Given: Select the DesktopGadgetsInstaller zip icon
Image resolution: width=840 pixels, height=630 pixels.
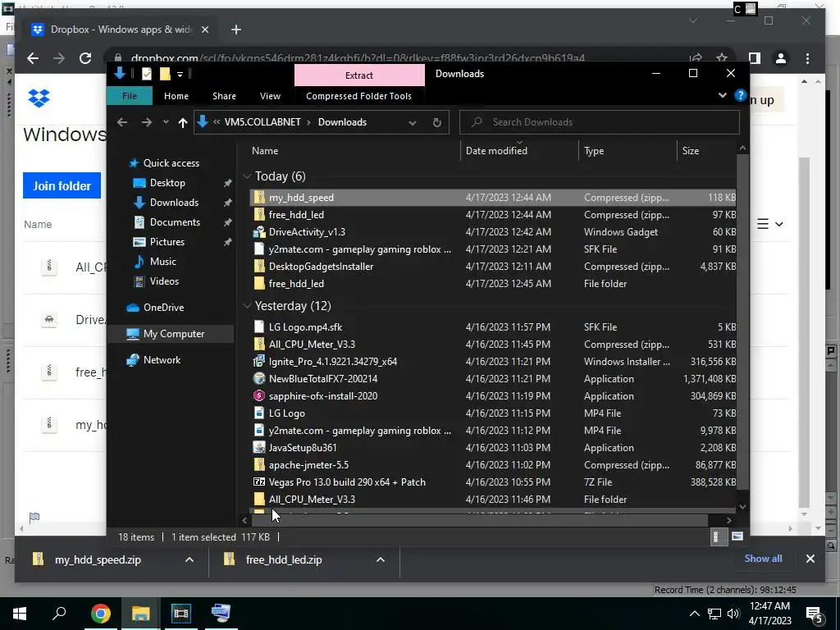Looking at the screenshot, I should tap(259, 266).
